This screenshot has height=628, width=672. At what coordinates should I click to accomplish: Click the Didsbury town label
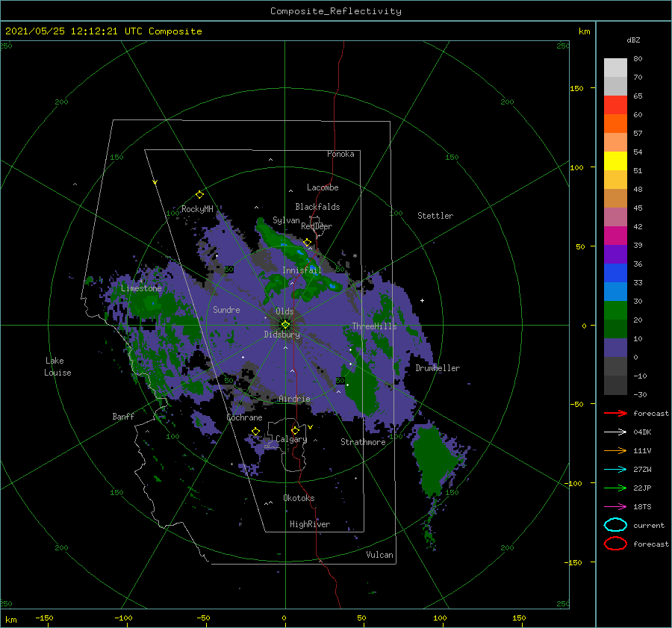coord(282,335)
